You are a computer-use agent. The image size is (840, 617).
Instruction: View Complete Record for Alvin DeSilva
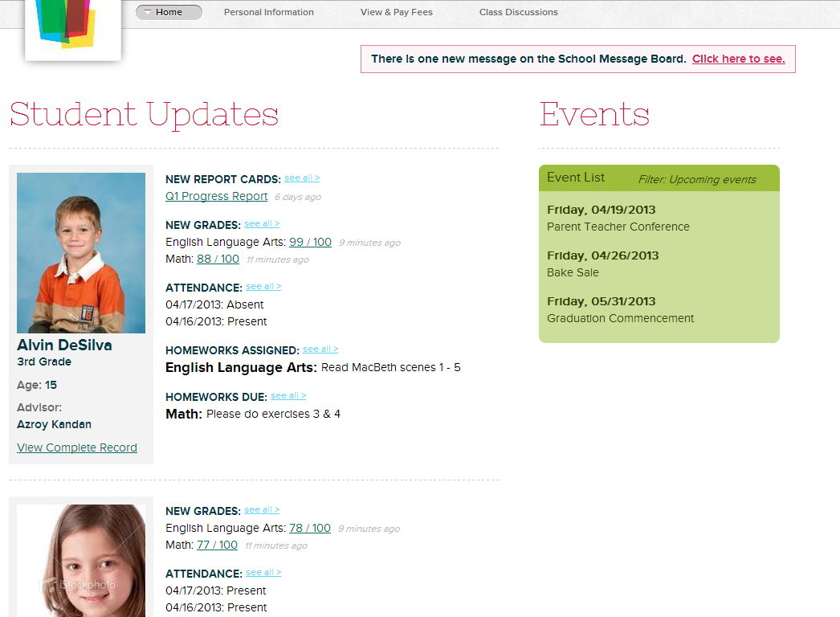pos(76,447)
